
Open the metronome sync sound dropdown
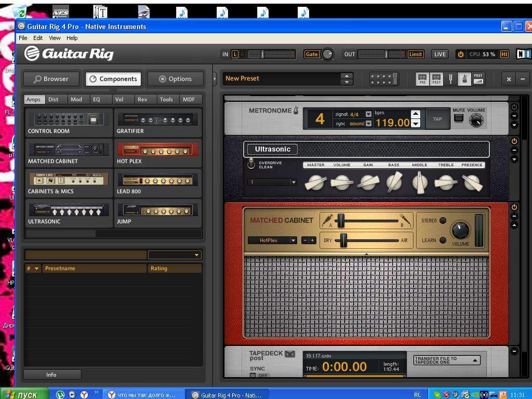[368, 124]
